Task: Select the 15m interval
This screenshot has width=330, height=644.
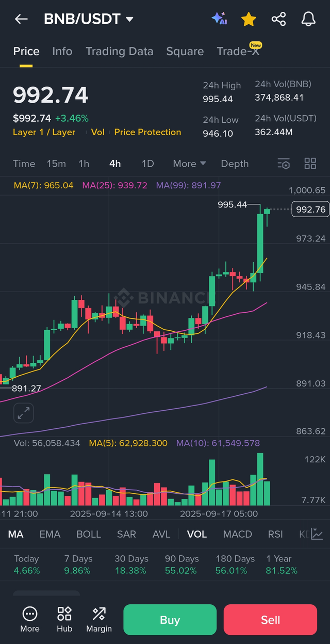Action: tap(56, 164)
